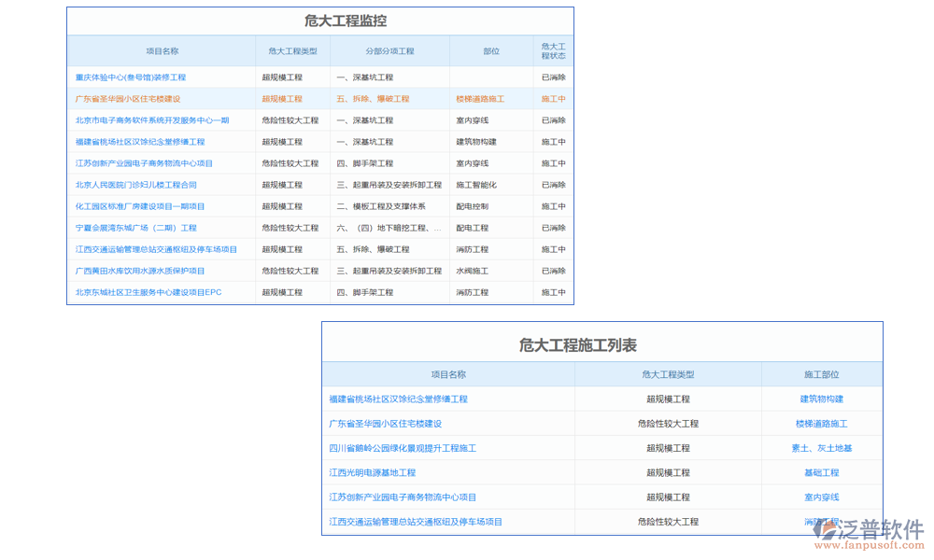This screenshot has width=934, height=560.
Task: Sort by the 项目名称 column header
Action: click(165, 51)
